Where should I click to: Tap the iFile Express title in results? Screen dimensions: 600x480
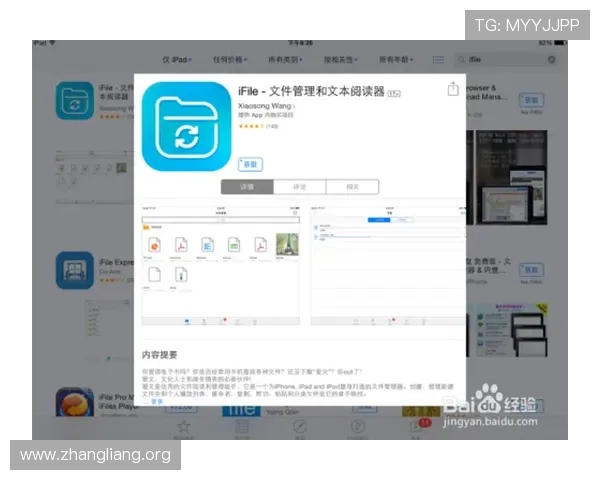(x=116, y=263)
